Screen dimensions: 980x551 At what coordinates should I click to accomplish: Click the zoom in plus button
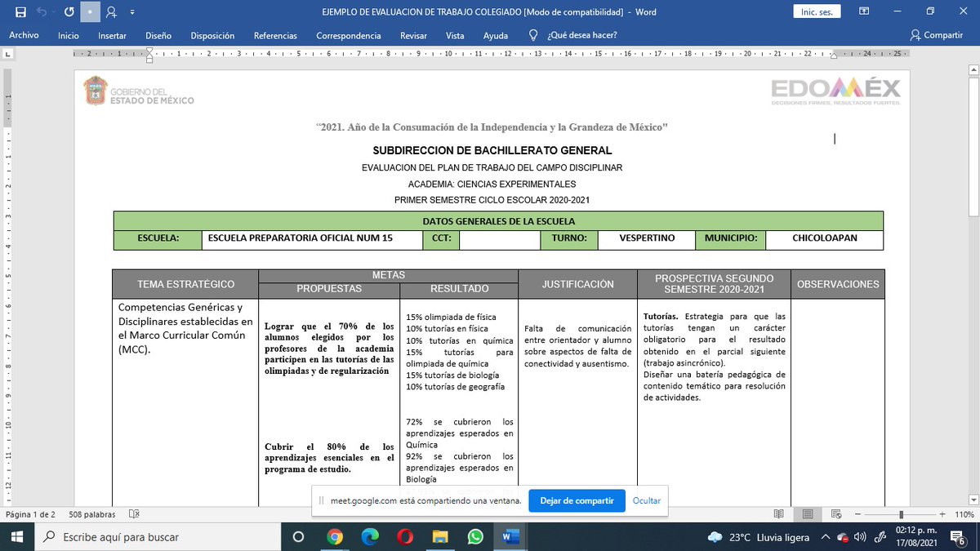click(944, 514)
